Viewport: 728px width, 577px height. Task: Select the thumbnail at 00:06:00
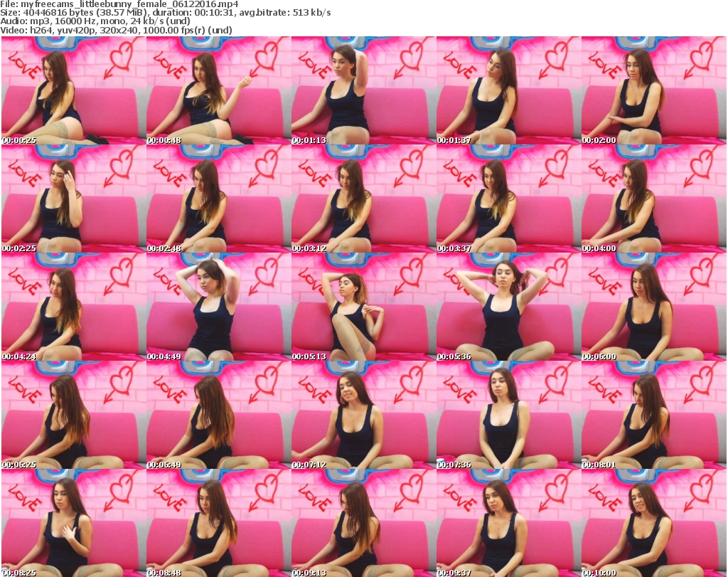click(x=654, y=307)
